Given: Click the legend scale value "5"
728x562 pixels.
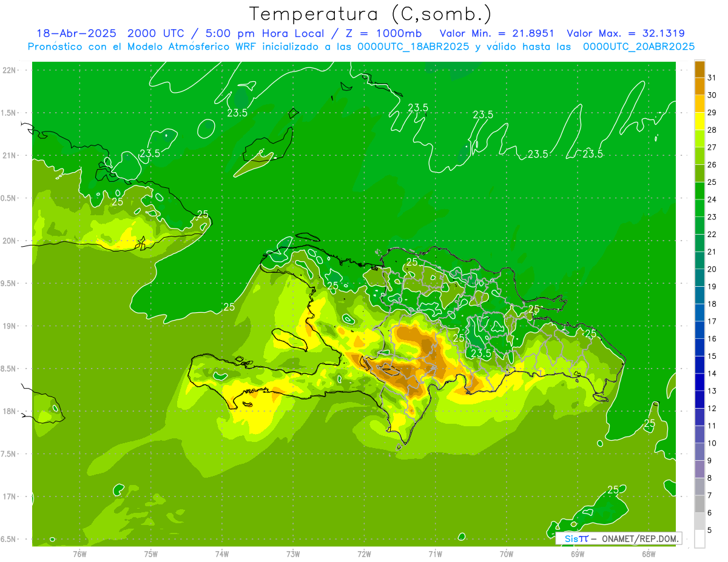Looking at the screenshot, I should click(x=710, y=530).
